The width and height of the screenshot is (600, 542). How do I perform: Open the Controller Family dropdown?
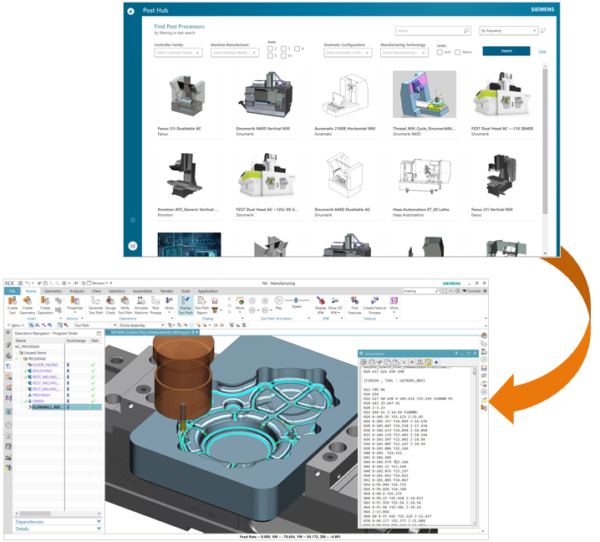coord(178,52)
